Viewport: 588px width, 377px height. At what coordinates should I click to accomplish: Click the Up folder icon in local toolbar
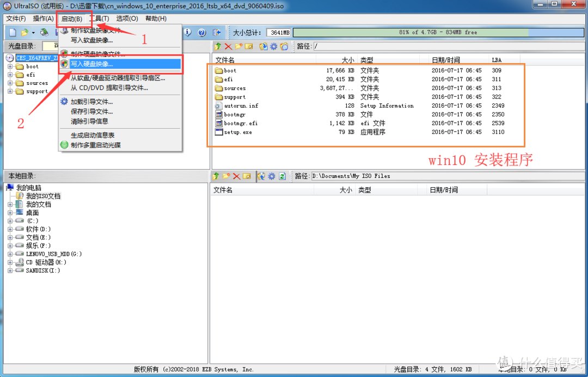(x=216, y=176)
